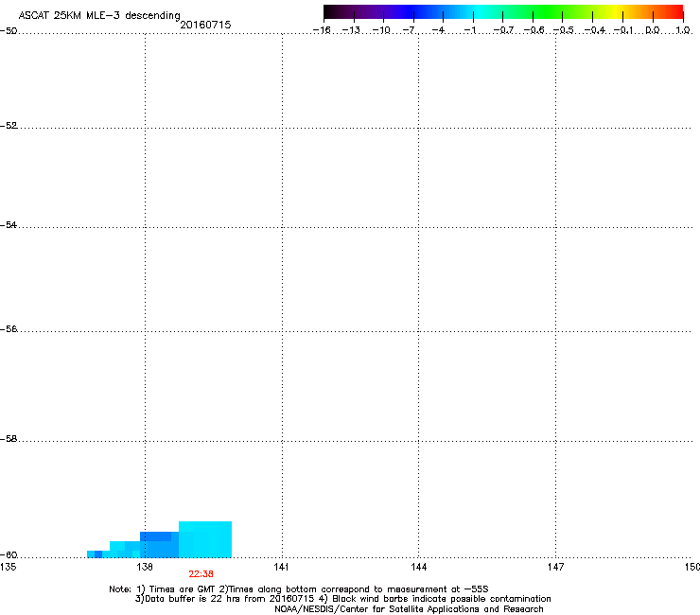Click the latitude label -60

(x=9, y=555)
